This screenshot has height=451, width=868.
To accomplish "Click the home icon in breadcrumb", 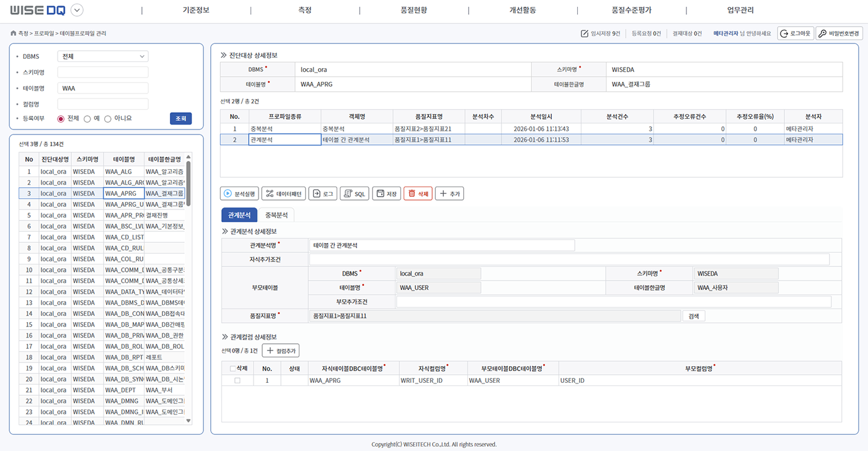I will pyautogui.click(x=13, y=33).
